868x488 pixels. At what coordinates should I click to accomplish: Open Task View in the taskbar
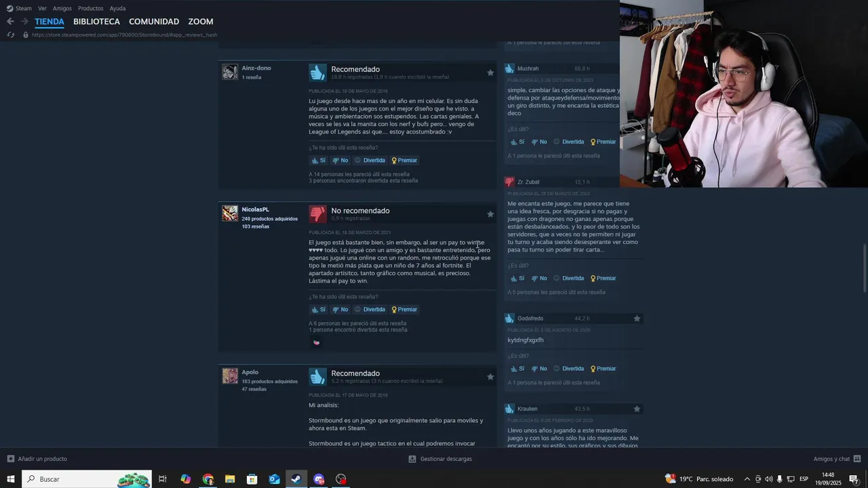163,479
